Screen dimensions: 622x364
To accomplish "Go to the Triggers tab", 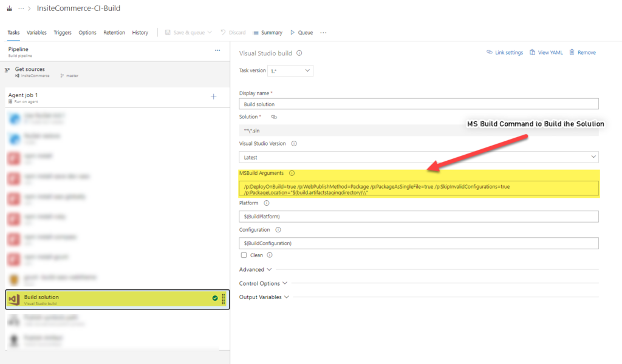I will click(63, 33).
